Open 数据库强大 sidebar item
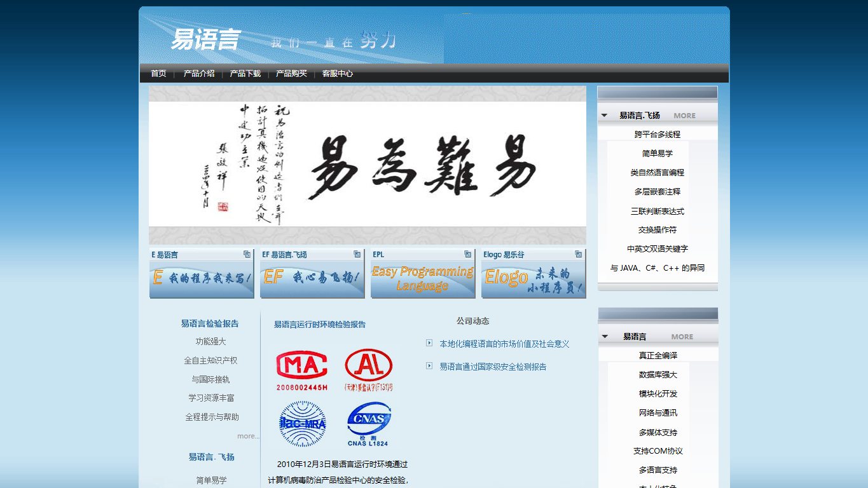Viewport: 868px width, 488px height. [658, 375]
